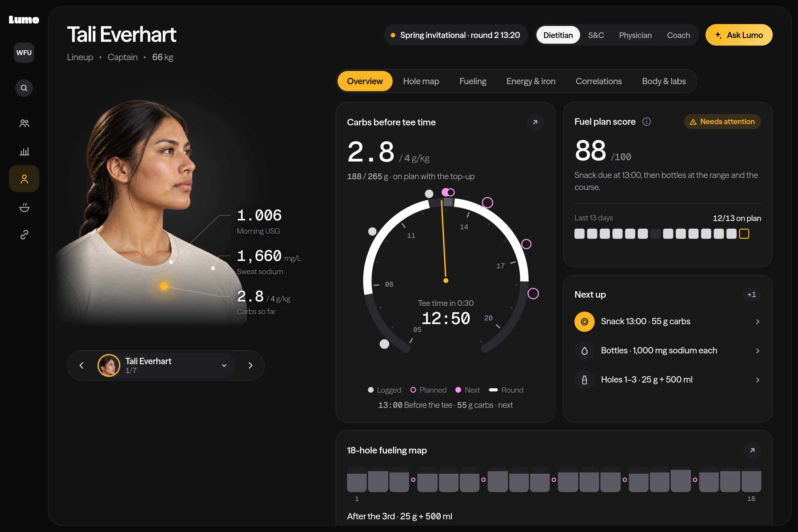Click the Holes 1–3 bottle icon

pyautogui.click(x=584, y=380)
